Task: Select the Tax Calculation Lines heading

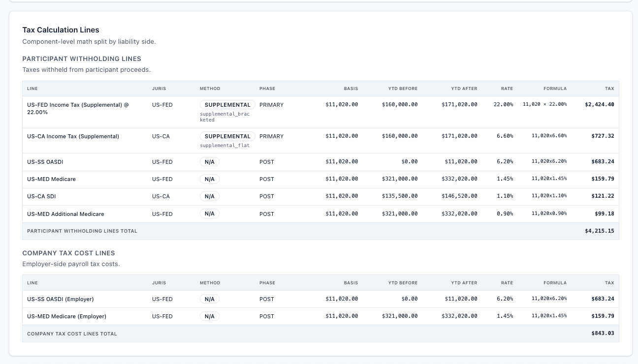Action: 61,30
